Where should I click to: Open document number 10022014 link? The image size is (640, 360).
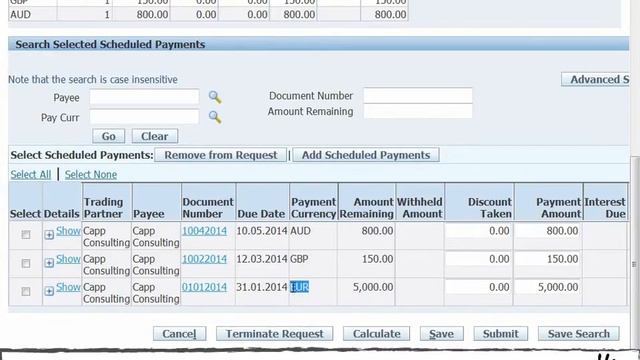(204, 259)
